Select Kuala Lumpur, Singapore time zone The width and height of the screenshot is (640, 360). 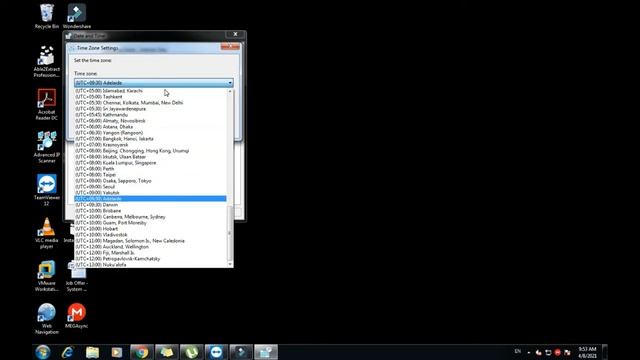tap(150, 162)
